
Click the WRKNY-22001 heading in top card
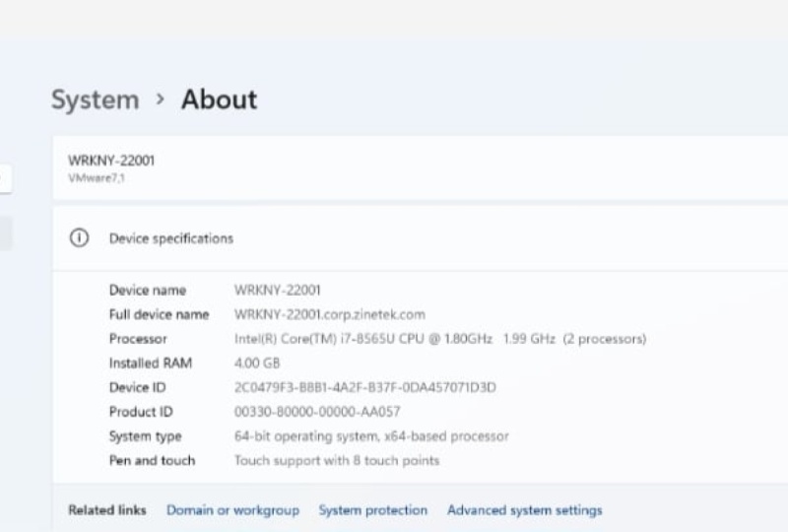coord(111,161)
